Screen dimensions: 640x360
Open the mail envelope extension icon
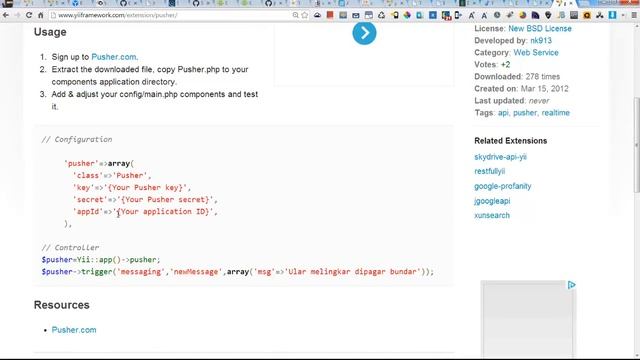[356, 16]
